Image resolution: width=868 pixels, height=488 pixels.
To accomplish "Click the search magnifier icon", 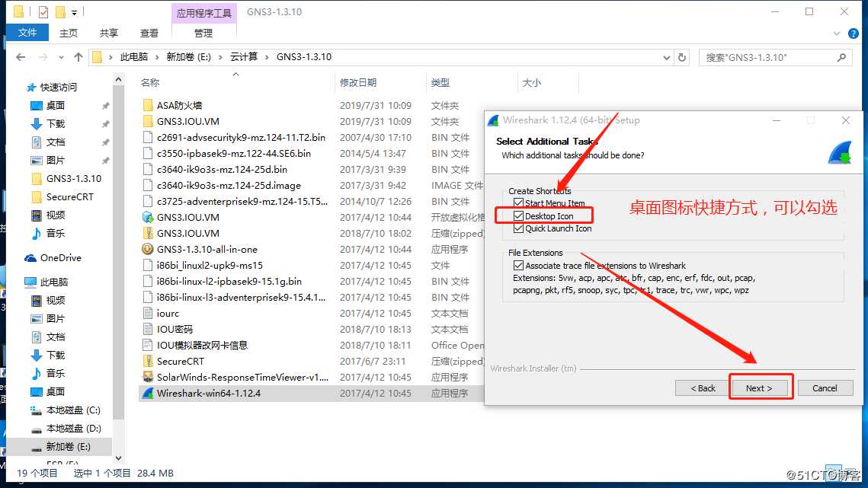I will (x=842, y=57).
